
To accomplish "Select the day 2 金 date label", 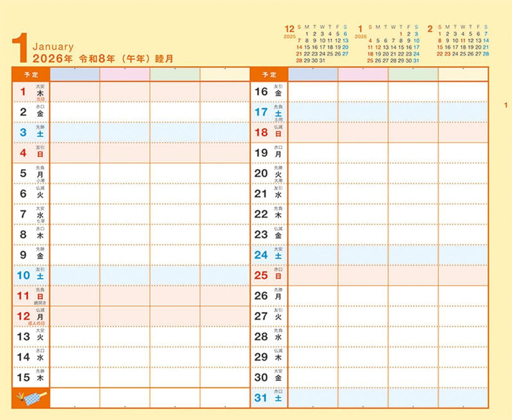I will pyautogui.click(x=31, y=112).
